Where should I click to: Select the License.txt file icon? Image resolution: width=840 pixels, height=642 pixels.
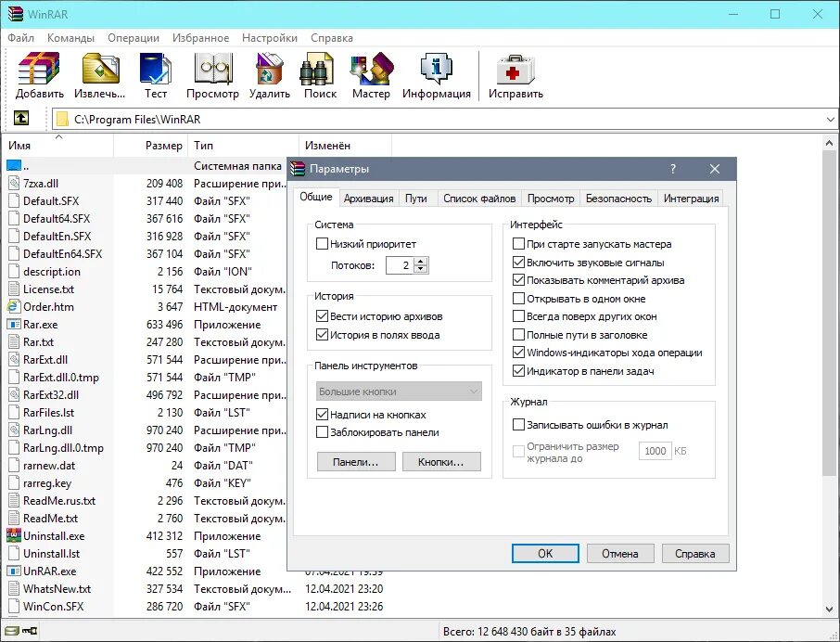(13, 289)
